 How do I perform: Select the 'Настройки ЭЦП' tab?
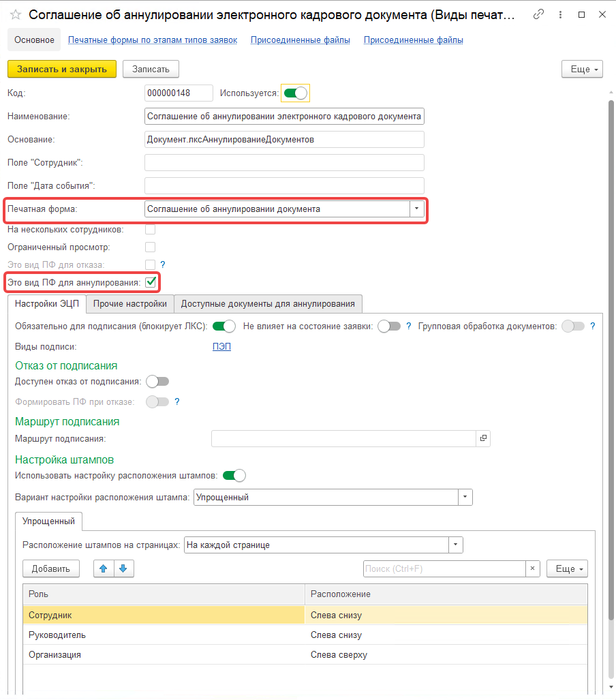coord(47,304)
